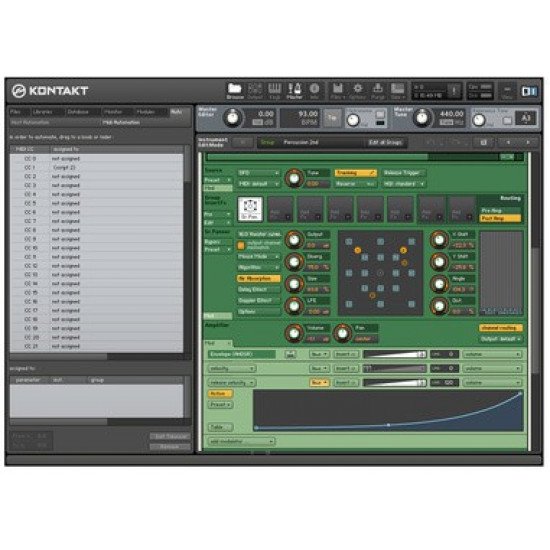The height and width of the screenshot is (550, 550).
Task: Click the Tap tempo button
Action: [332, 118]
